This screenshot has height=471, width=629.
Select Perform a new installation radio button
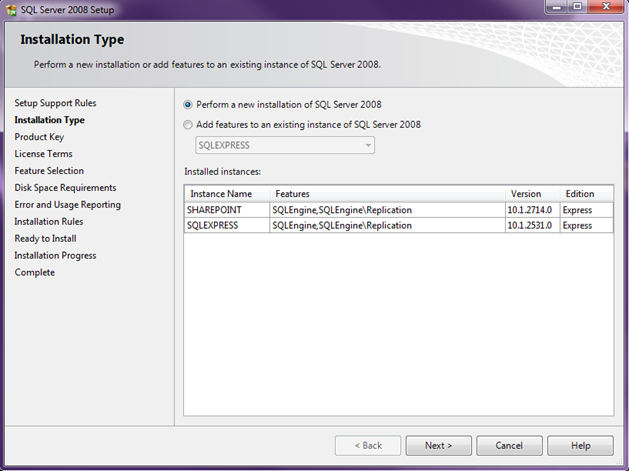tap(187, 105)
